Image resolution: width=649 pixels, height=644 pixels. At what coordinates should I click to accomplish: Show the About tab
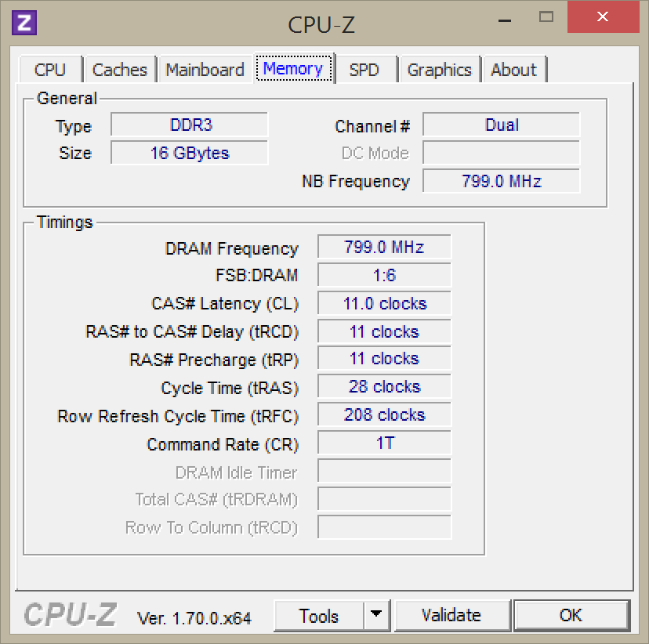coord(513,70)
